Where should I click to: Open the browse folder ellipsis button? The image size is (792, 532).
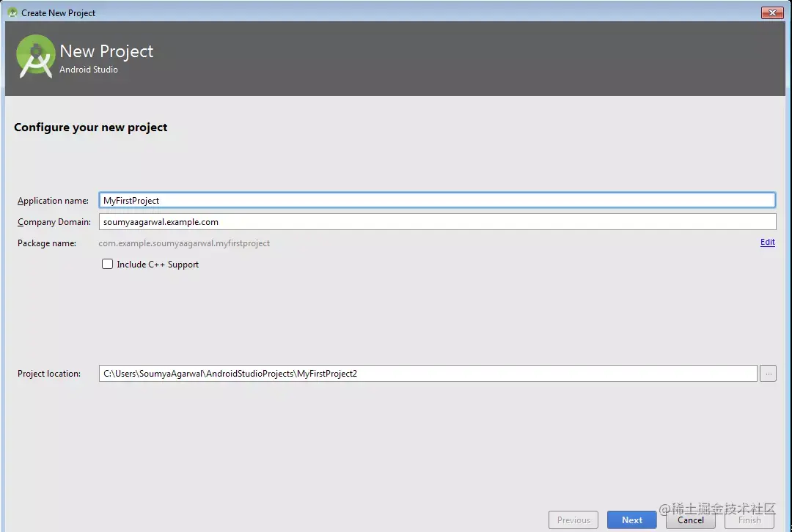click(768, 374)
